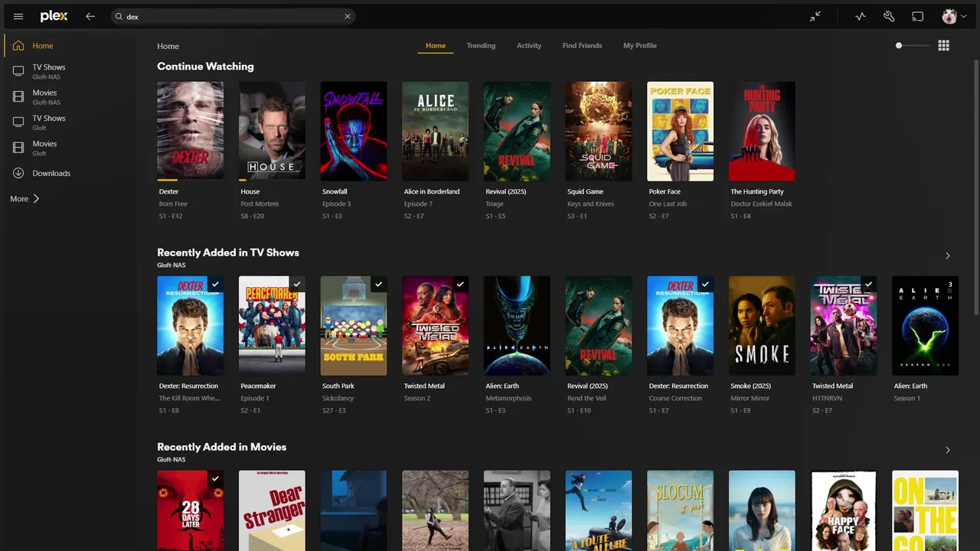Switch to the Trending tab
The image size is (980, 551).
point(481,46)
